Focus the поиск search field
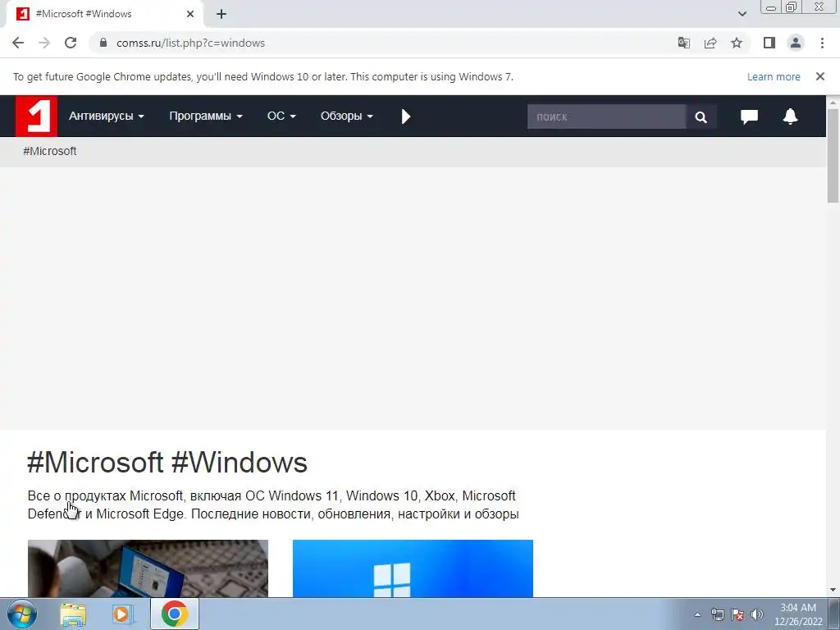The height and width of the screenshot is (630, 840). (606, 116)
